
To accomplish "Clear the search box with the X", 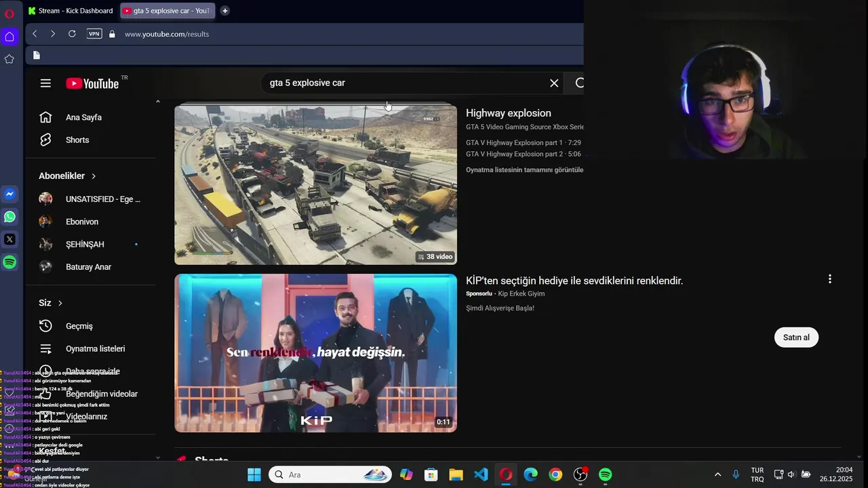I will tap(554, 83).
